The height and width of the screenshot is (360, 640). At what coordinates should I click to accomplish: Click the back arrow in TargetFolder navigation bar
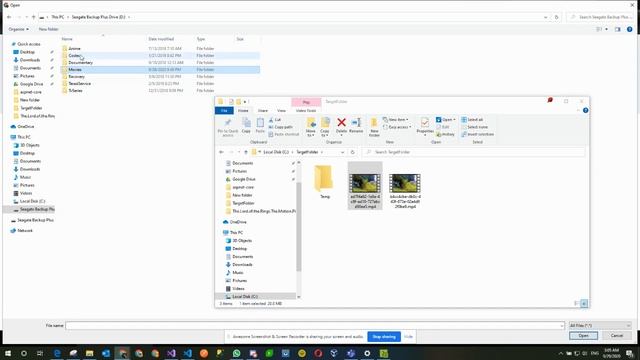tap(221, 152)
